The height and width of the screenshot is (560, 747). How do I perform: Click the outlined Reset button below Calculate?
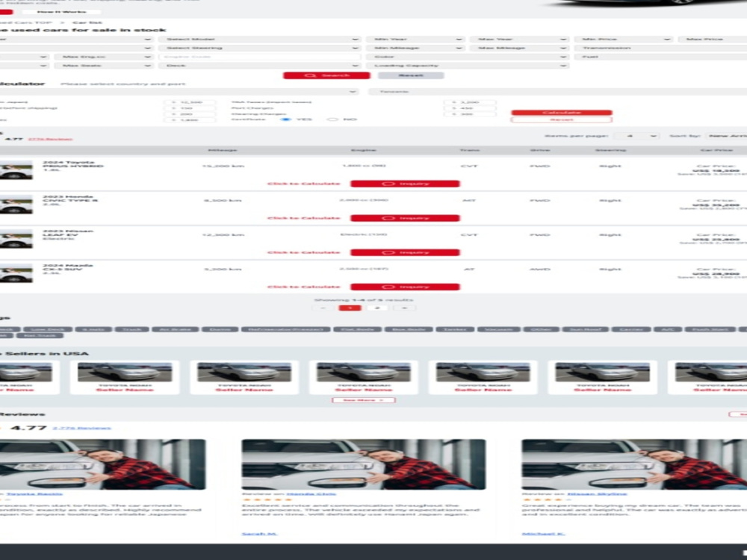[562, 120]
